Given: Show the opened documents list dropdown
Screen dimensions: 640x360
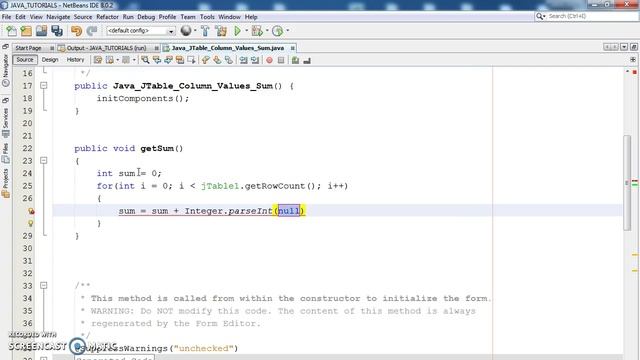Looking at the screenshot, I should tap(624, 47).
